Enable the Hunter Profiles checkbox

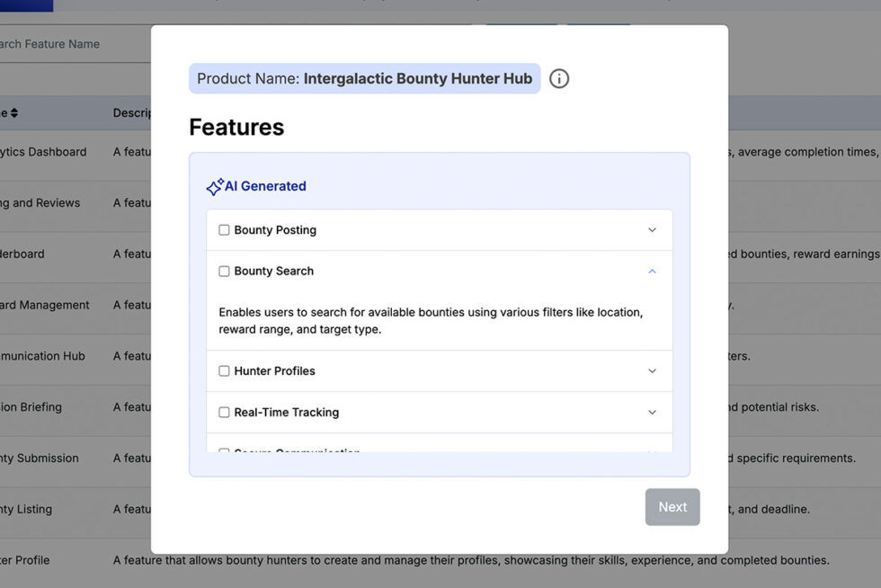[x=224, y=371]
